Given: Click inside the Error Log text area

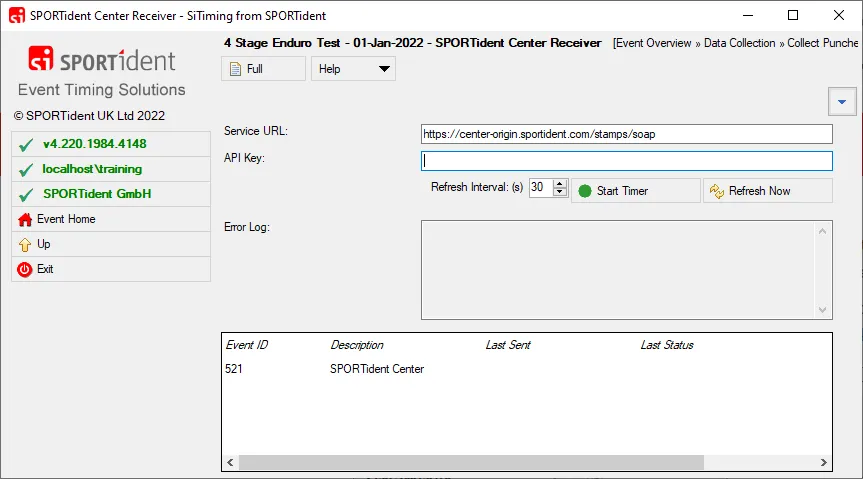Looking at the screenshot, I should (619, 270).
